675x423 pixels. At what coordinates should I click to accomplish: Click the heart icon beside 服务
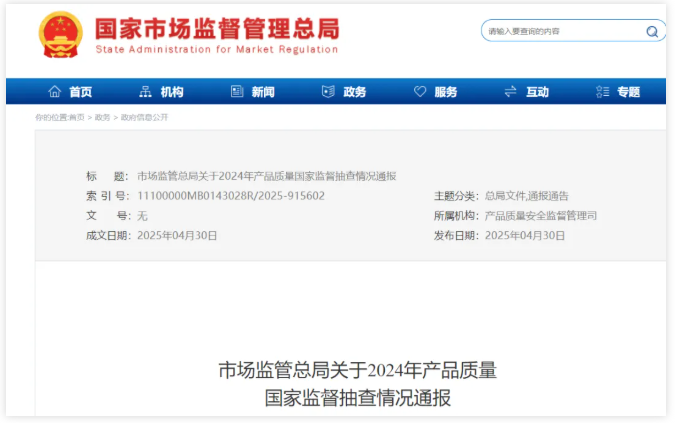(420, 91)
